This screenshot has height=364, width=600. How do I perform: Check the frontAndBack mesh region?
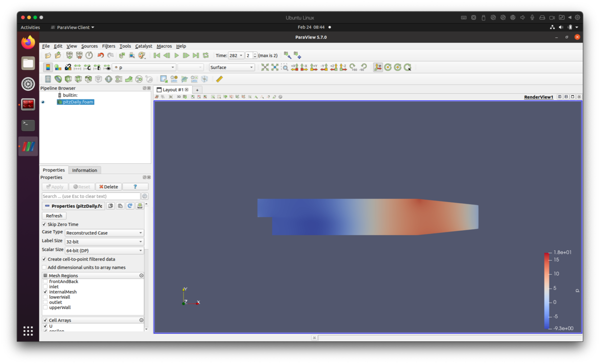tap(45, 282)
